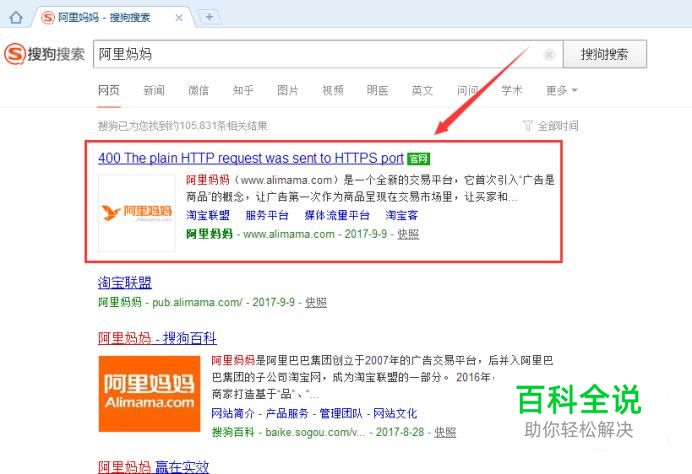Viewport: 692px width, 474px height.
Task: Click the www.alimama.com green URL text
Action: pyautogui.click(x=289, y=234)
